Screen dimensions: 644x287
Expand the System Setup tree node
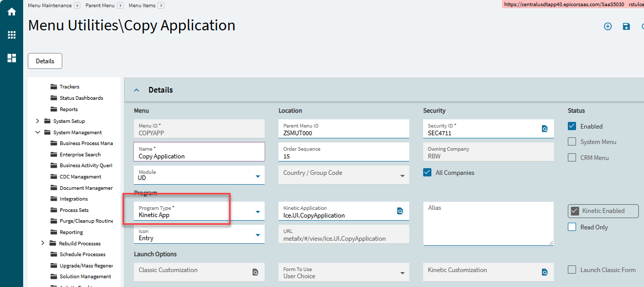pos(38,121)
